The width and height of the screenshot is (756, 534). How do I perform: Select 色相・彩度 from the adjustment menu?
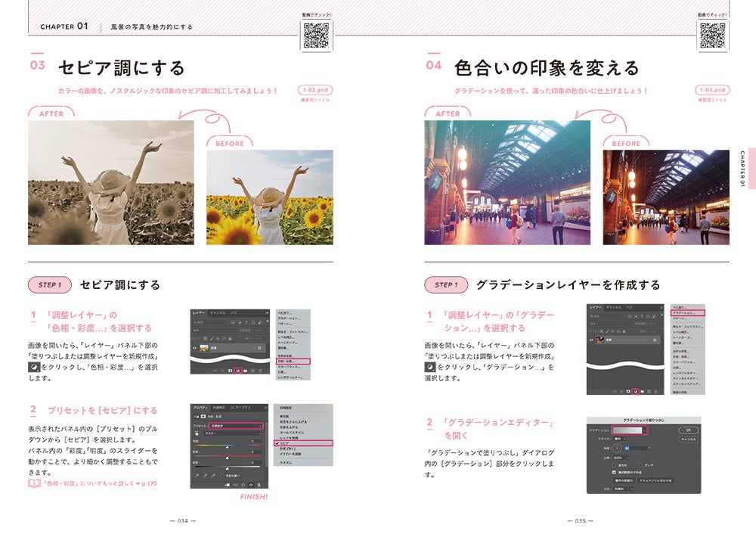pos(293,361)
